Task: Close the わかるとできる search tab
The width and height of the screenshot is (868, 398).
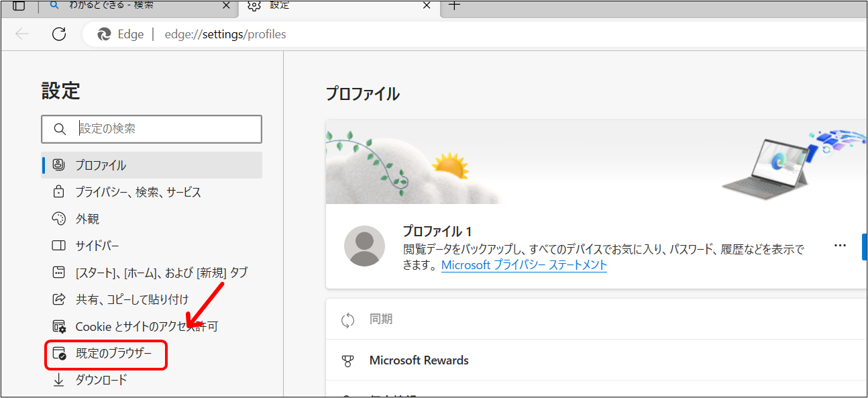Action: point(227,5)
